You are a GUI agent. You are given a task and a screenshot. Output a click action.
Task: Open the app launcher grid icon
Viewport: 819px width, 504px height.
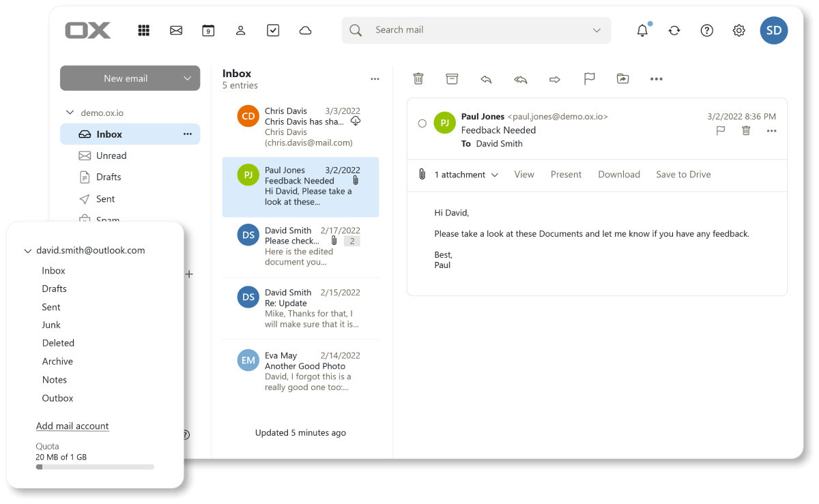pyautogui.click(x=143, y=30)
